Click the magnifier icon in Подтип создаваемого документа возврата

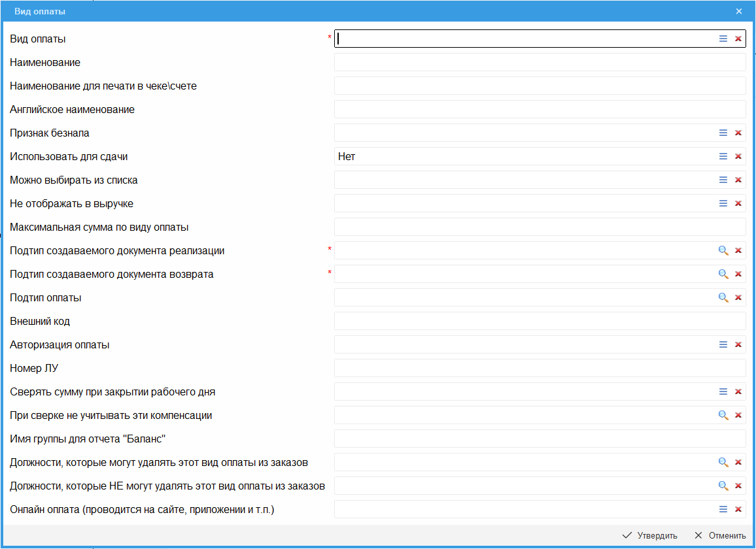point(723,274)
